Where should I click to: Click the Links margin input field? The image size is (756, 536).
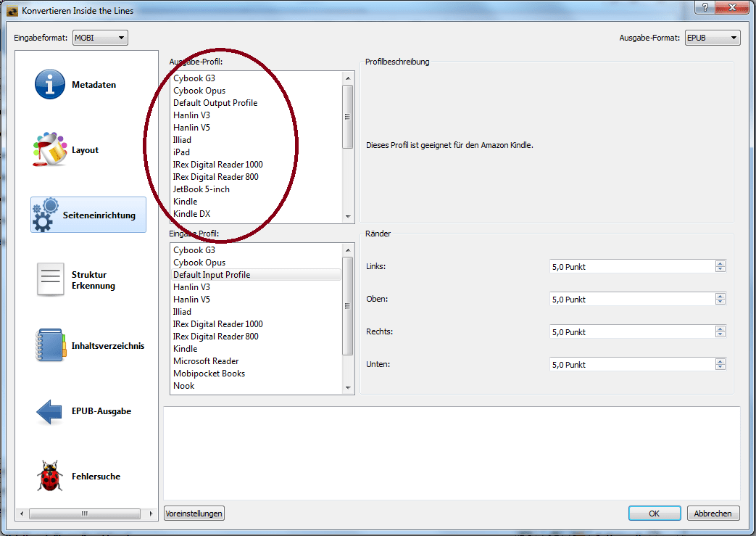631,266
